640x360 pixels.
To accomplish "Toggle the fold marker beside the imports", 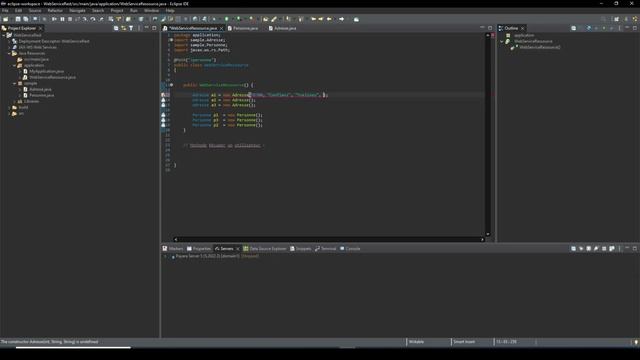I will coord(171,40).
